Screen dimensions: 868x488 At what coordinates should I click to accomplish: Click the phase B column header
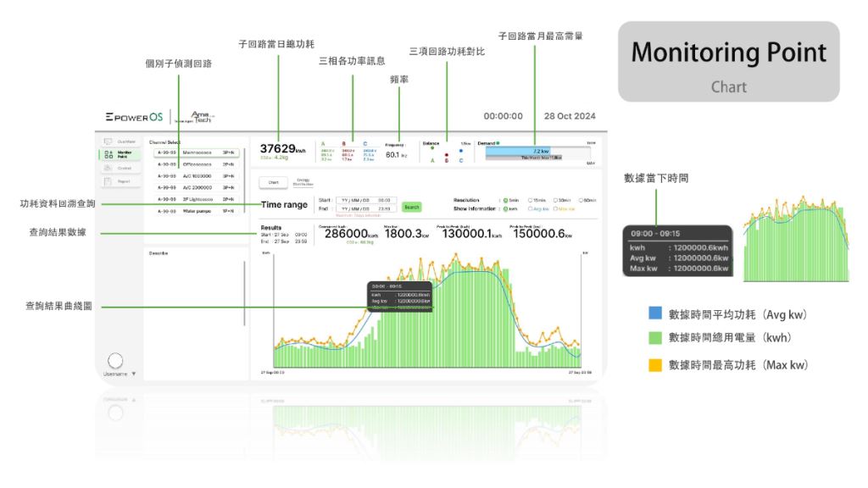tap(344, 143)
